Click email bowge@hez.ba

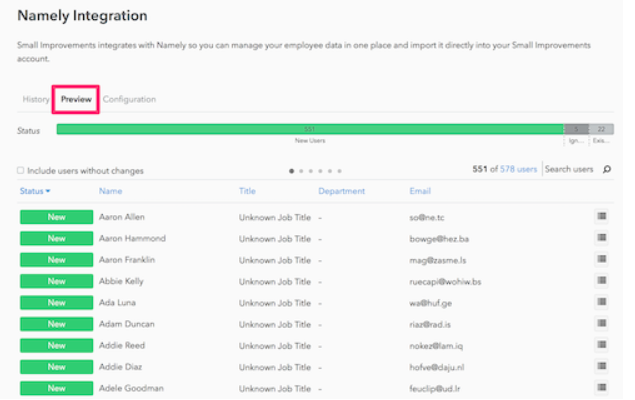439,239
